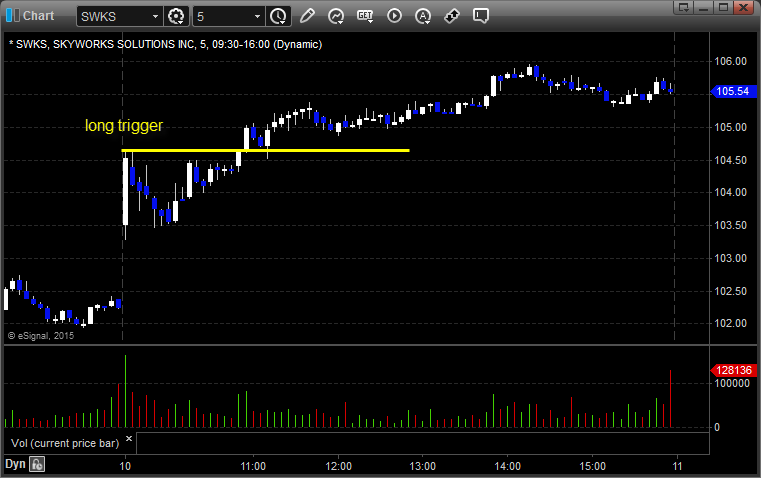The width and height of the screenshot is (761, 478).
Task: Click the Dyn scaling label
Action: (15, 464)
